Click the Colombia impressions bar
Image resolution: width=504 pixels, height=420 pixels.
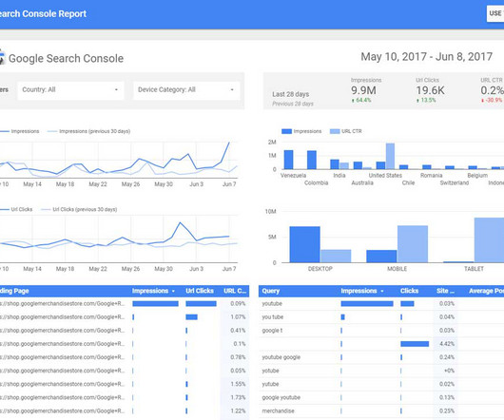pyautogui.click(x=312, y=160)
